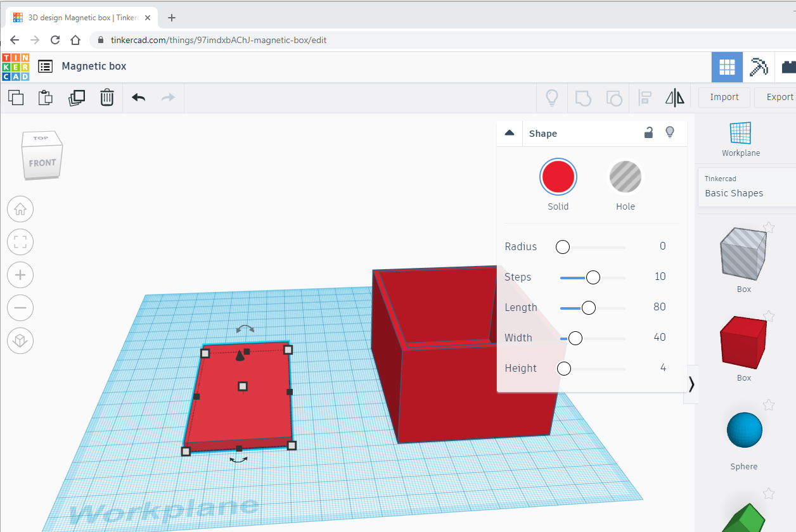This screenshot has height=532, width=796.
Task: Open a new browser tab
Action: [171, 18]
